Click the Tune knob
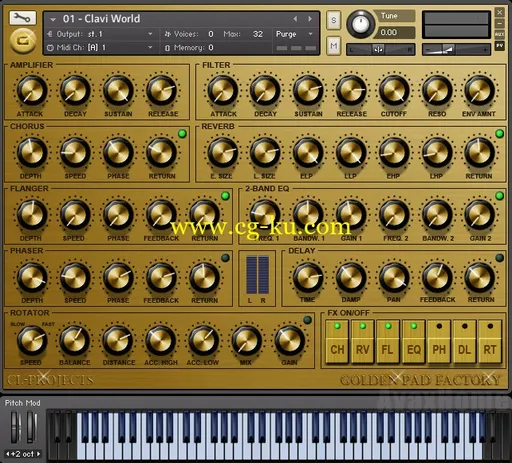The image size is (512, 463). [x=360, y=24]
